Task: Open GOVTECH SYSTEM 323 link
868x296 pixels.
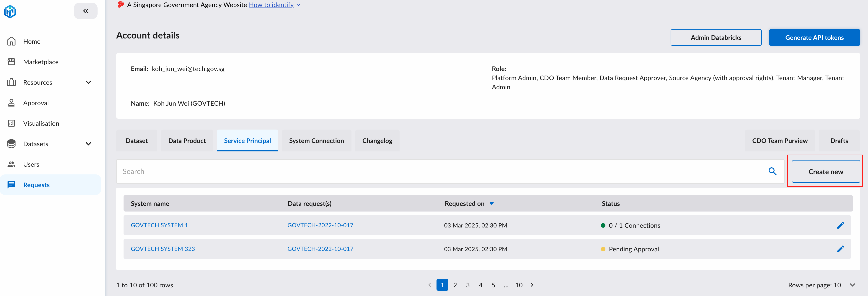Action: (163, 249)
